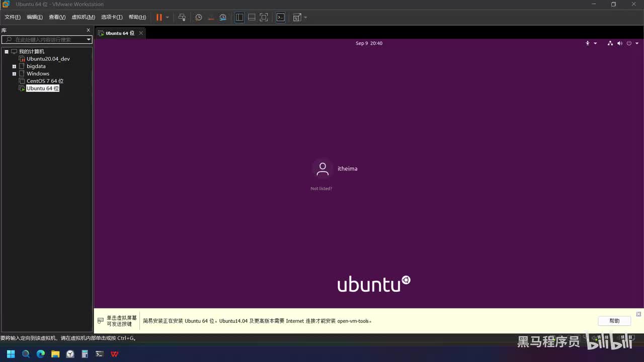644x362 pixels.
Task: Toggle the thumbnail bar view icon
Action: point(252,17)
